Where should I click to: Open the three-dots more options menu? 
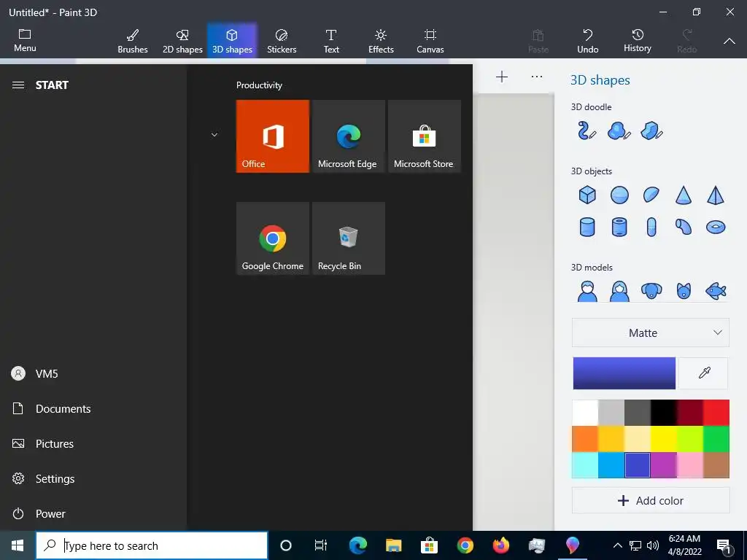tap(536, 77)
